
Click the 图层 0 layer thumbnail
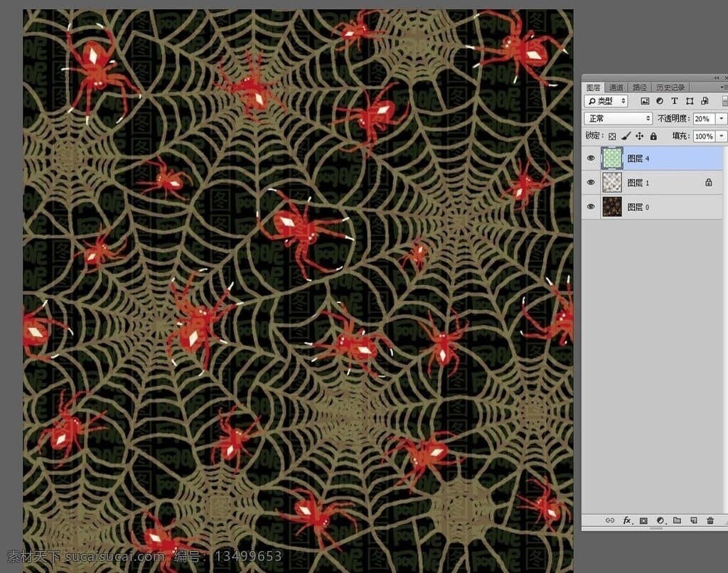click(612, 207)
